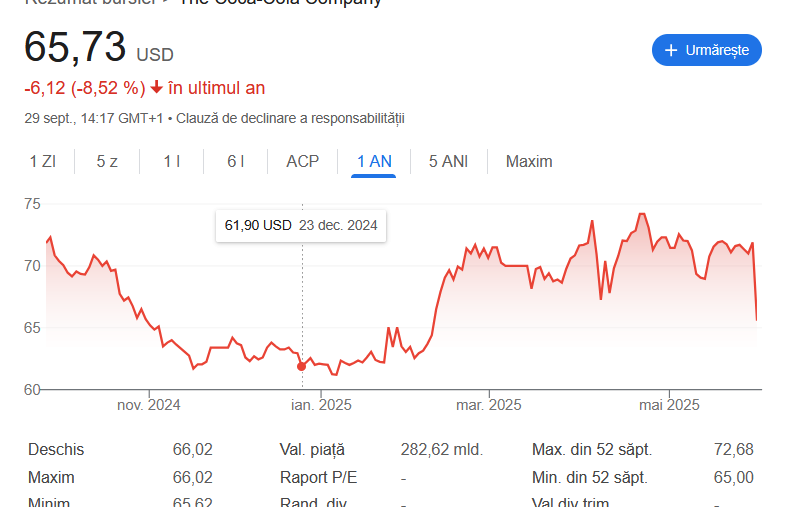Image resolution: width=786 pixels, height=507 pixels.
Task: Click the nov. 2024 axis label
Action: [149, 405]
